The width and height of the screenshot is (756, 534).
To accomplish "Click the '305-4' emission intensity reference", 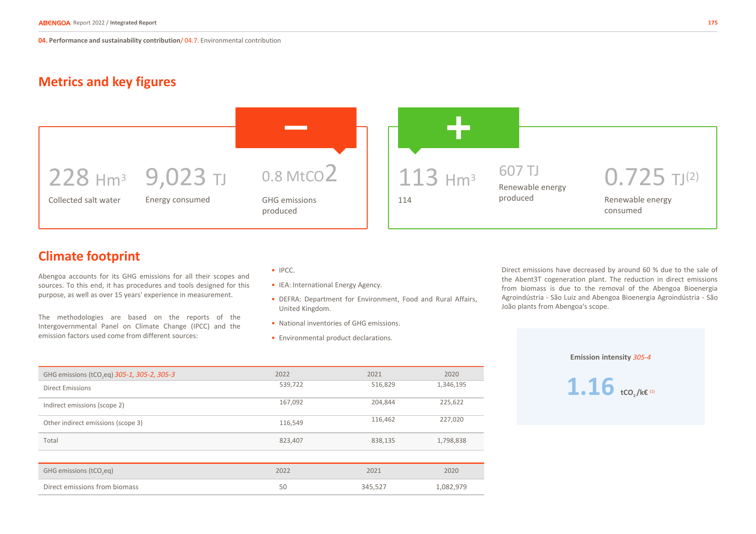I will click(x=641, y=357).
